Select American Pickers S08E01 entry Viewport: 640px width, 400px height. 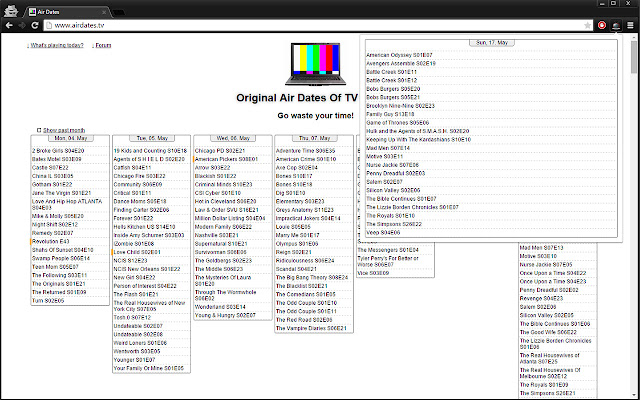[227, 159]
